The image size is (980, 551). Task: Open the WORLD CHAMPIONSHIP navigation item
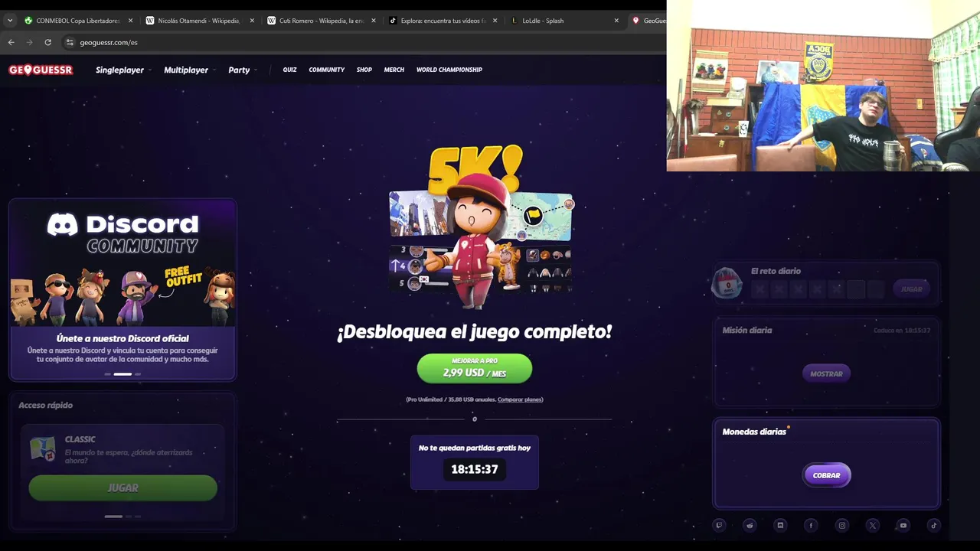449,70
